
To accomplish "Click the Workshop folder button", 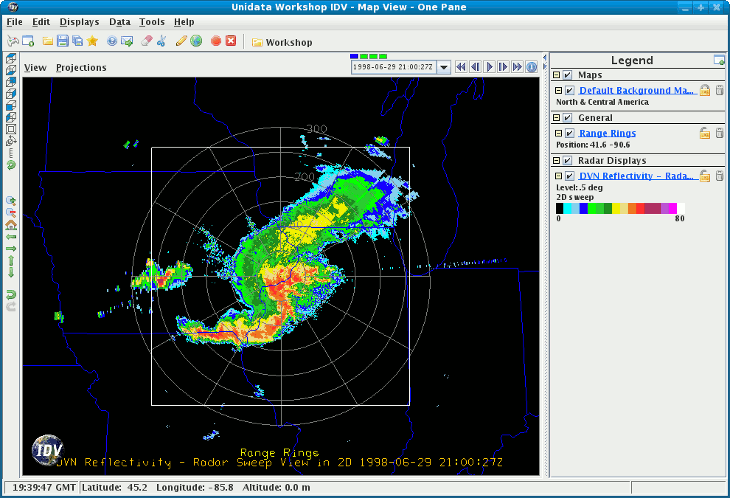I will [282, 42].
